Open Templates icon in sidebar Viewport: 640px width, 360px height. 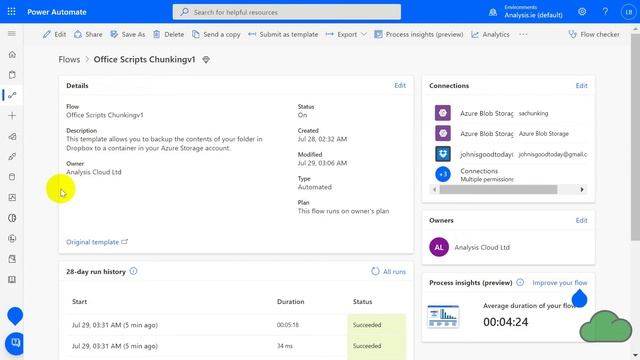click(12, 136)
